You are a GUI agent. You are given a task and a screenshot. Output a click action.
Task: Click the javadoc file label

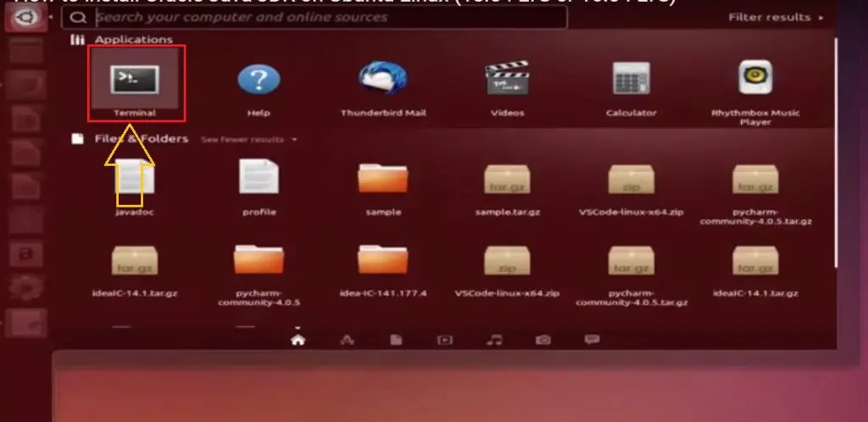click(x=135, y=212)
